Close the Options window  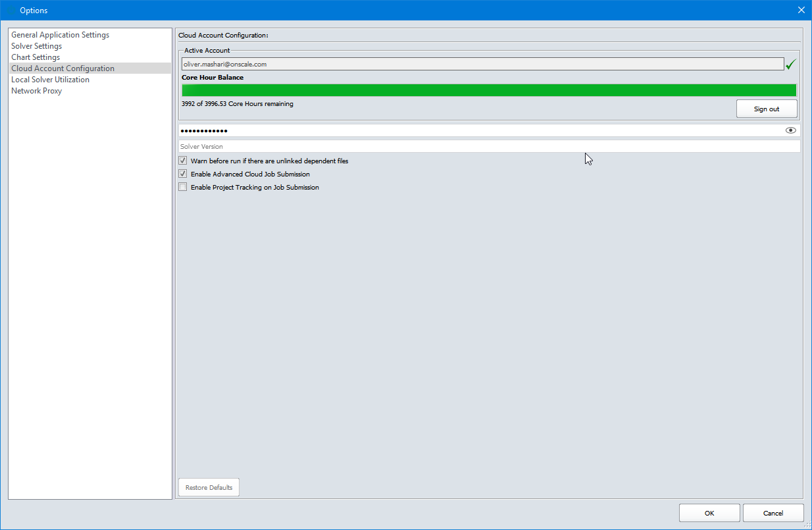click(801, 10)
